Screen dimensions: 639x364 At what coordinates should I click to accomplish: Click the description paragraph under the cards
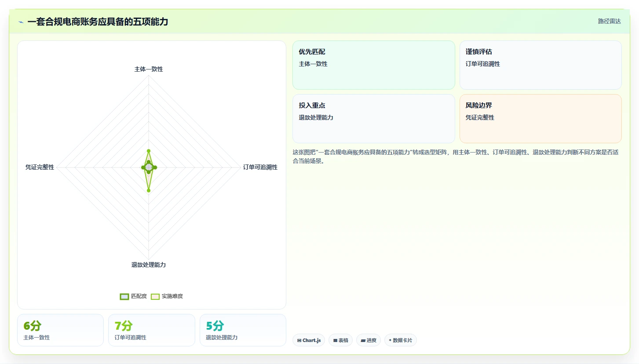tap(456, 157)
